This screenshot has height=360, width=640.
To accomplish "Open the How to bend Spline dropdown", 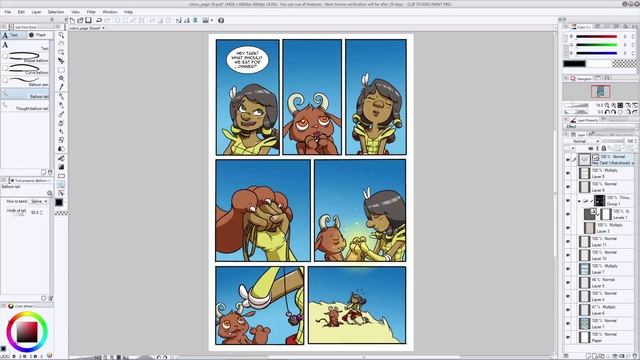I will pos(39,201).
